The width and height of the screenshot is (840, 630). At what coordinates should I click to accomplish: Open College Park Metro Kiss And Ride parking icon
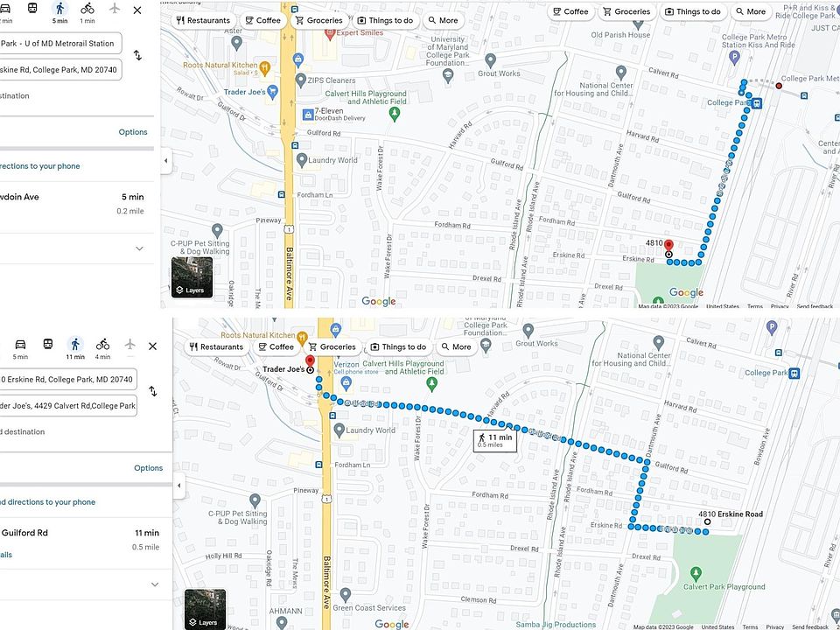tap(734, 58)
